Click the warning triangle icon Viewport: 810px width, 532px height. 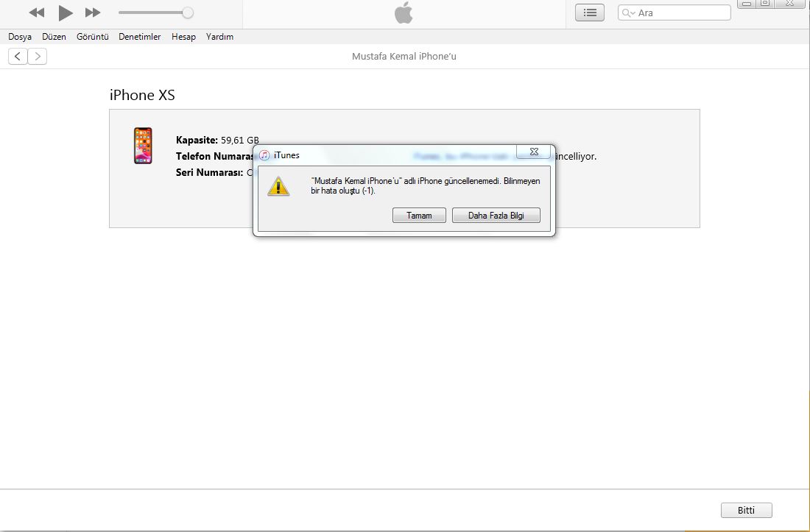click(278, 186)
